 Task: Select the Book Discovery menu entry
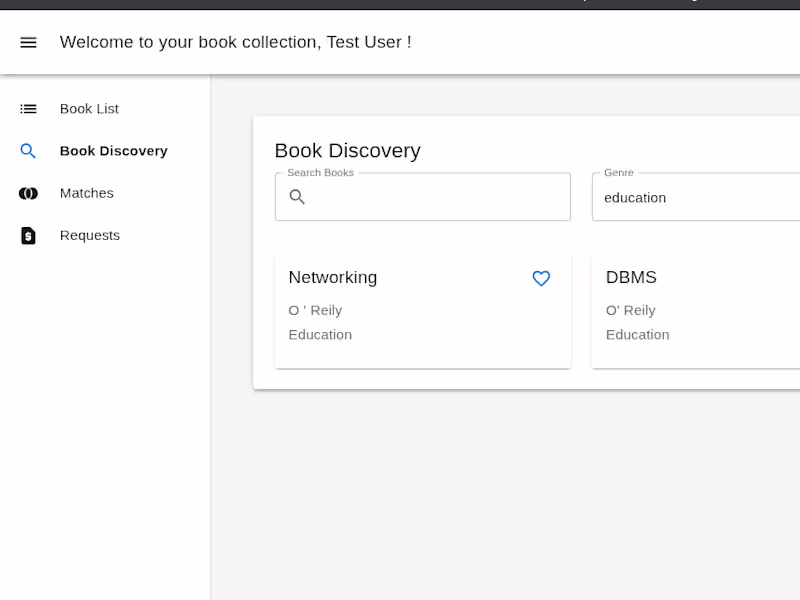point(113,150)
